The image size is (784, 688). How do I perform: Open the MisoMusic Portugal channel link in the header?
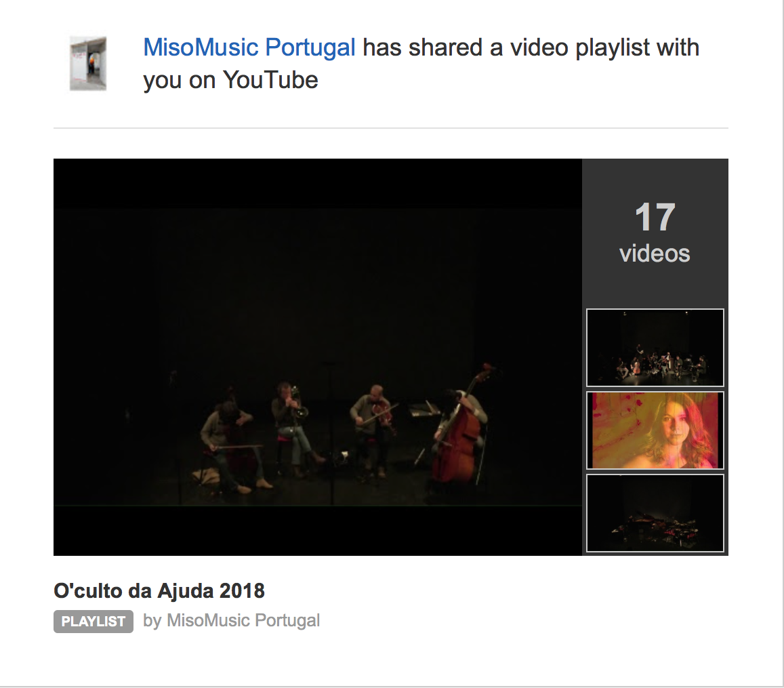249,47
